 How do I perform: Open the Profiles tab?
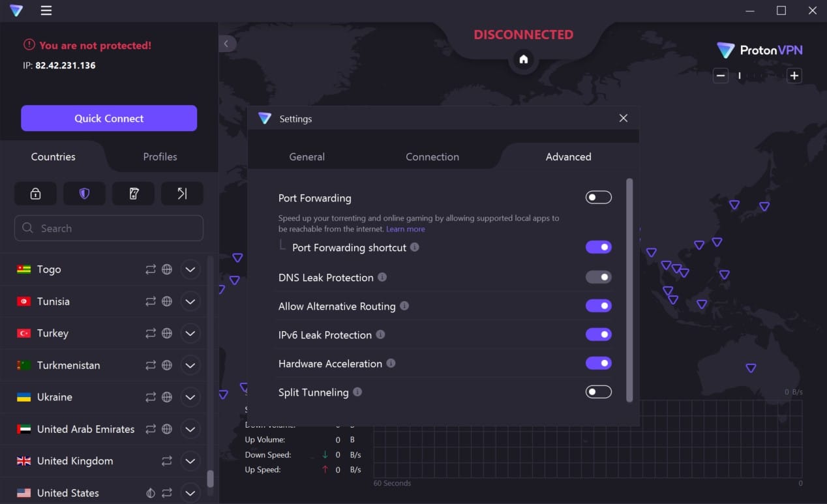point(160,156)
